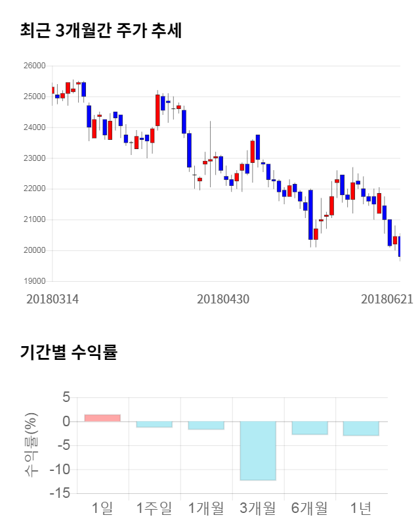
Task: Click the 수익률(%) axis title
Action: tap(31, 445)
